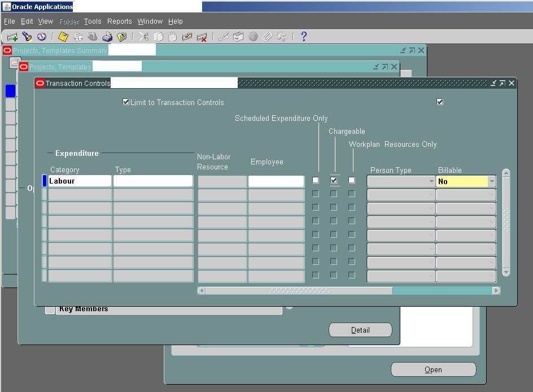The image size is (533, 392).
Task: Select the Key Members row
Action: 169,310
